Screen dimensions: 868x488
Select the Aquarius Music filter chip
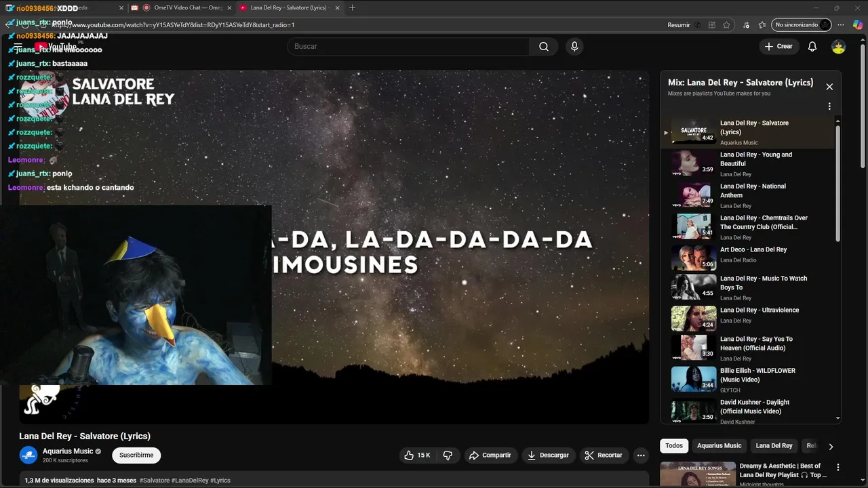click(x=719, y=445)
